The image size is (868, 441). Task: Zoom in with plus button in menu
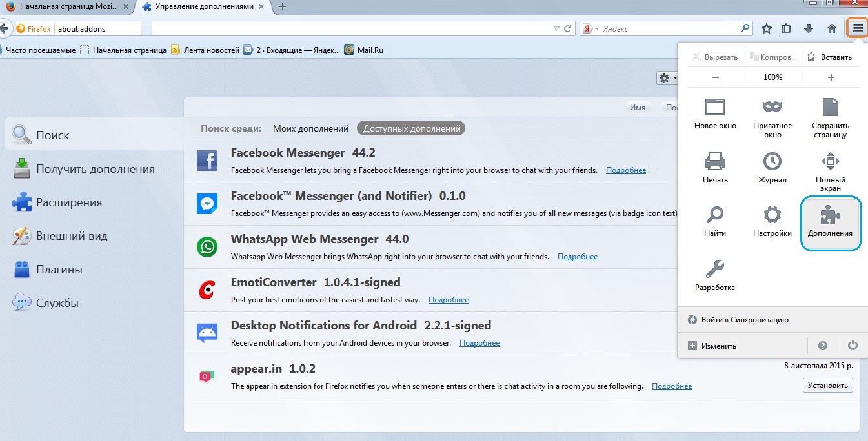click(x=831, y=77)
